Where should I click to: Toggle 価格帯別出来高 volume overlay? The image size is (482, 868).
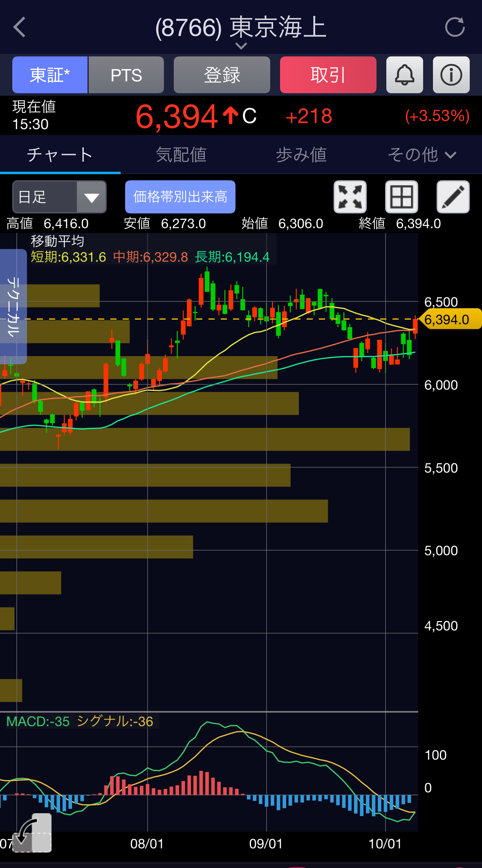(180, 197)
